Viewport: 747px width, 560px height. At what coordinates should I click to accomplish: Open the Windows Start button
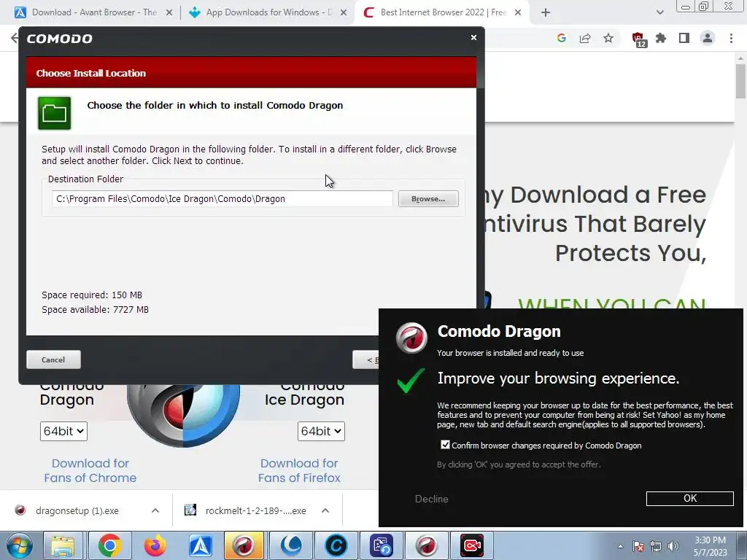click(x=19, y=545)
